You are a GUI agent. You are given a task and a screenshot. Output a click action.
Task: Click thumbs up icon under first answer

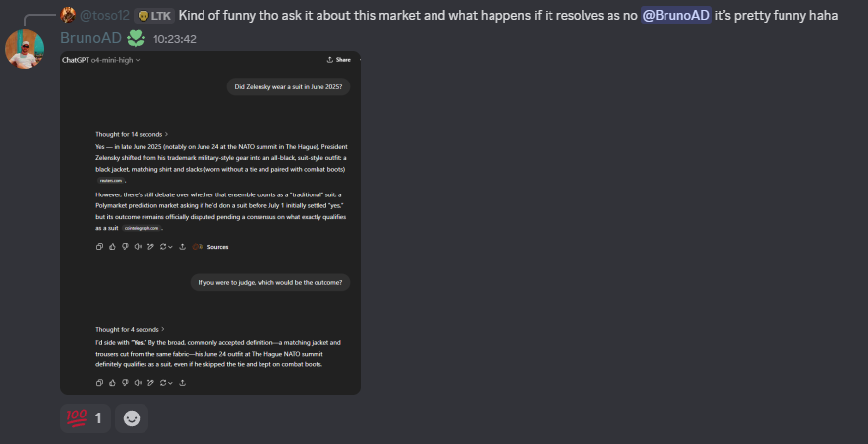coord(112,246)
